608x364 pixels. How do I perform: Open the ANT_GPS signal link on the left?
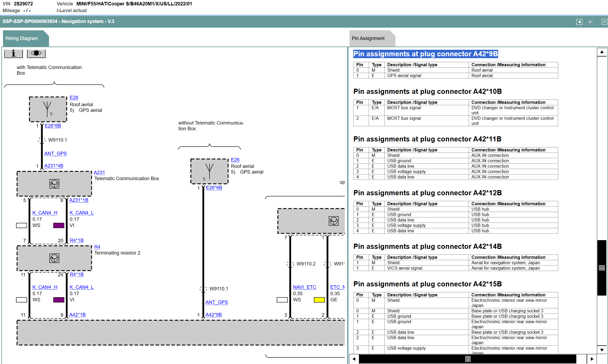tap(55, 154)
